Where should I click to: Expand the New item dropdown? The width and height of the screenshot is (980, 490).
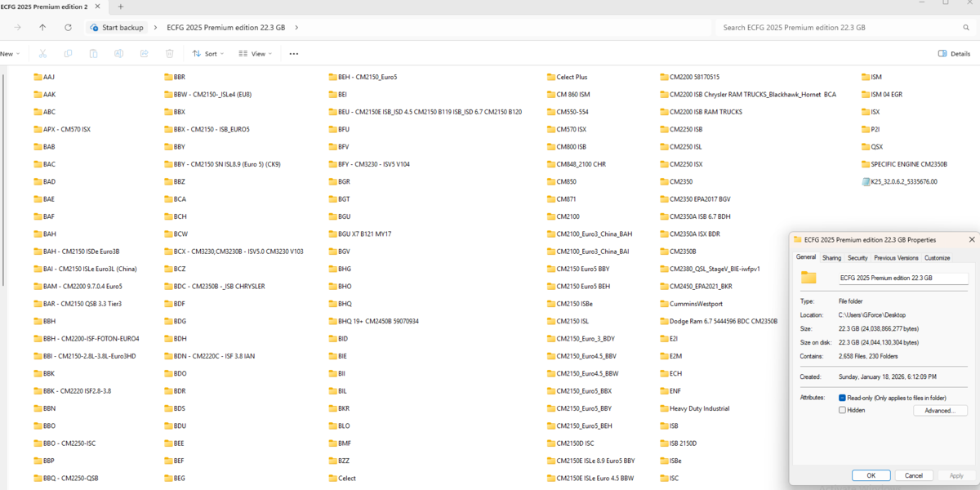pyautogui.click(x=10, y=54)
